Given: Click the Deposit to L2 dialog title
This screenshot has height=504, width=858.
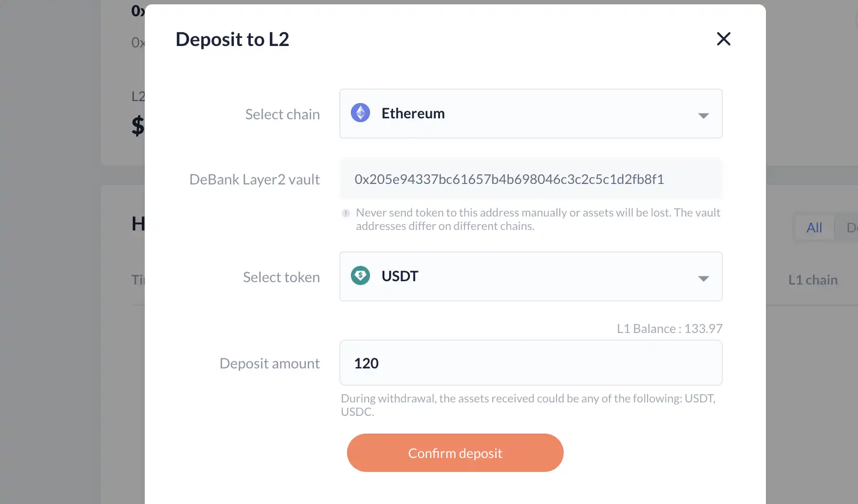Looking at the screenshot, I should 232,39.
